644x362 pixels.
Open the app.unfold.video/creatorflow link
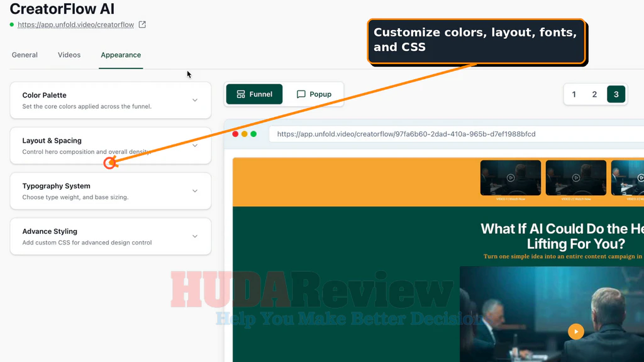tap(75, 25)
